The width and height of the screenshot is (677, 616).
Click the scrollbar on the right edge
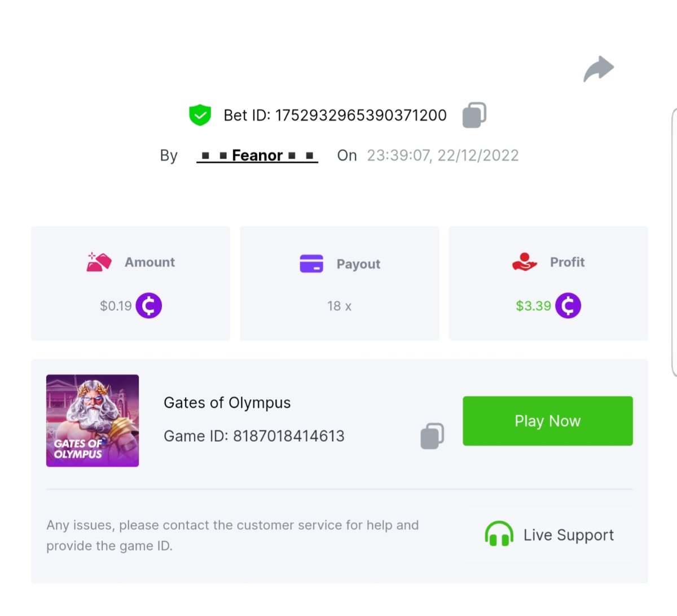pyautogui.click(x=674, y=243)
